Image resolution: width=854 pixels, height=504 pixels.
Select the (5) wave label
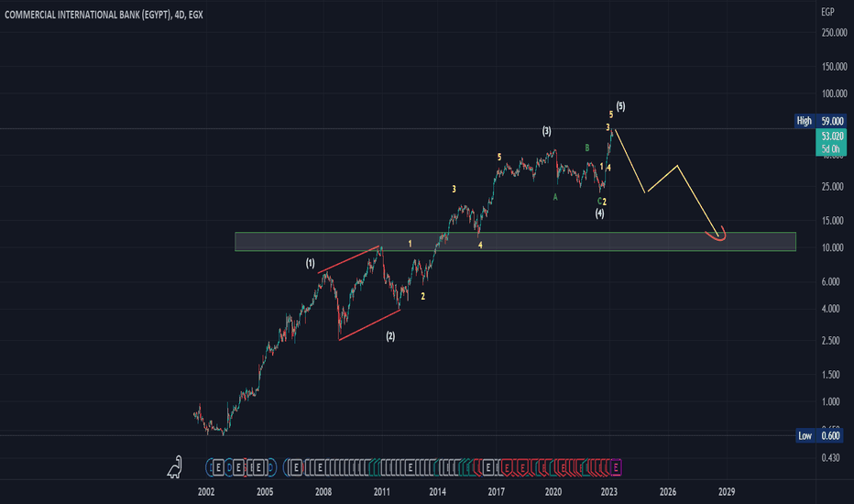pyautogui.click(x=620, y=106)
